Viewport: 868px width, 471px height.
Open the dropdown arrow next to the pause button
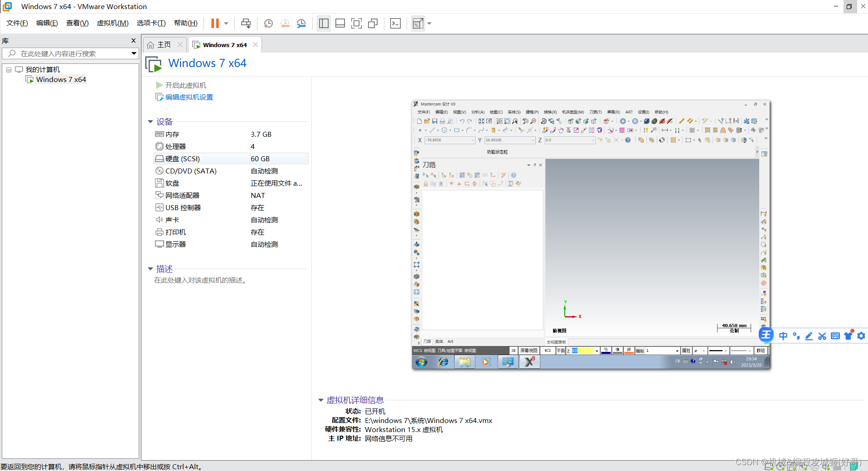click(226, 23)
